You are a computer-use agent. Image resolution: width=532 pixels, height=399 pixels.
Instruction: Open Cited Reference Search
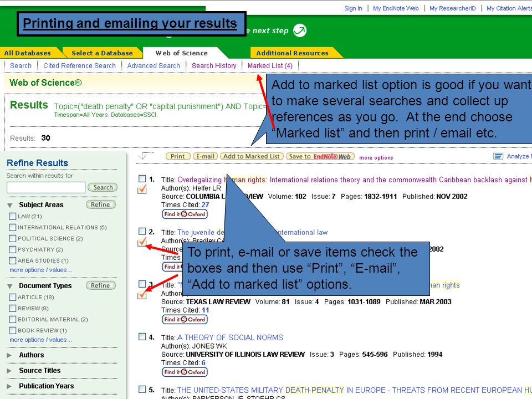point(79,65)
